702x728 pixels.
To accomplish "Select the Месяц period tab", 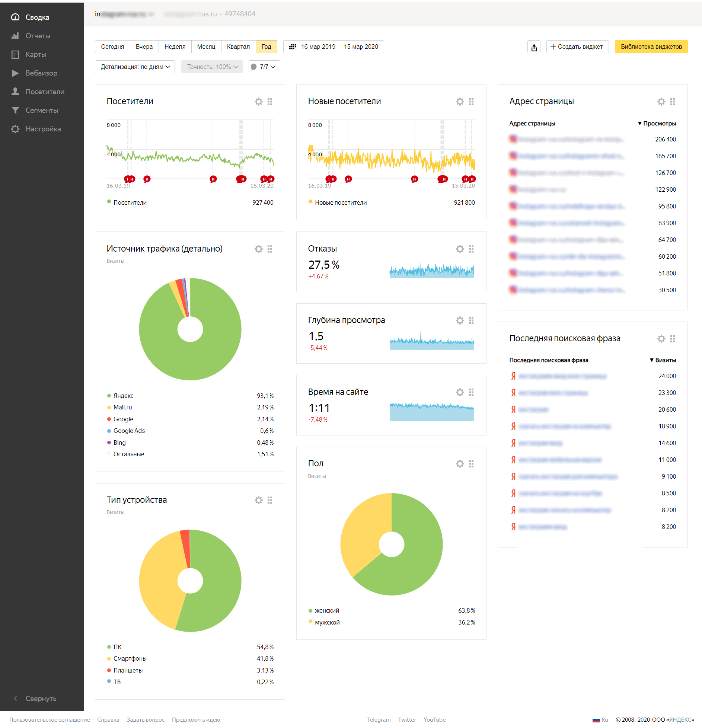I will pos(206,47).
